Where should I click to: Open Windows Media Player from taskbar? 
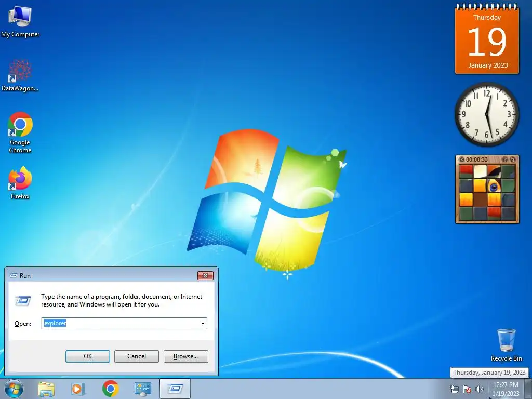pyautogui.click(x=77, y=389)
